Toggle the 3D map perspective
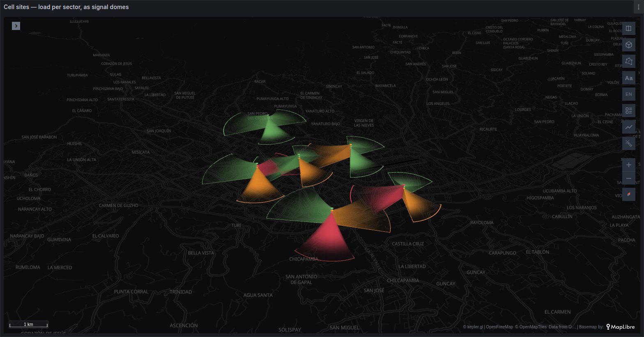 (x=629, y=45)
